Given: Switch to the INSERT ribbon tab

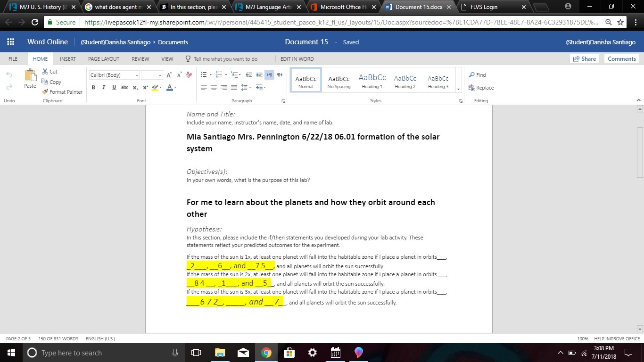Looking at the screenshot, I should 68,59.
